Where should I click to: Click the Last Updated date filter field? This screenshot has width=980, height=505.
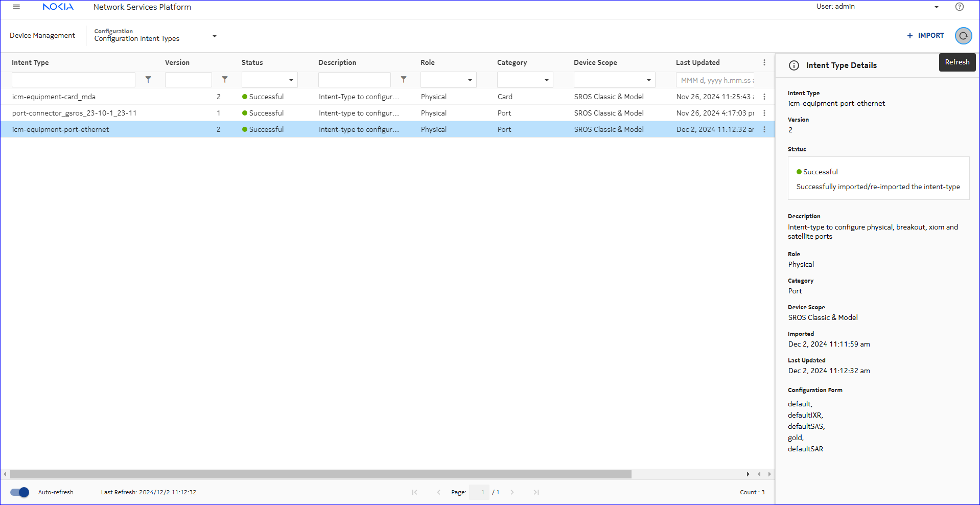pyautogui.click(x=716, y=80)
